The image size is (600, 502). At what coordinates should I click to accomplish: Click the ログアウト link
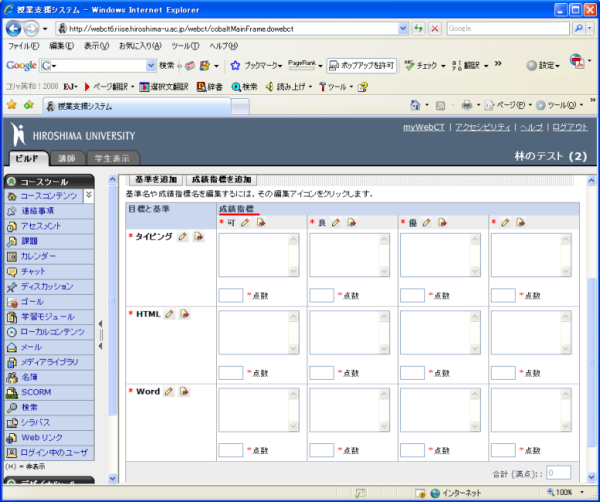tap(570, 127)
